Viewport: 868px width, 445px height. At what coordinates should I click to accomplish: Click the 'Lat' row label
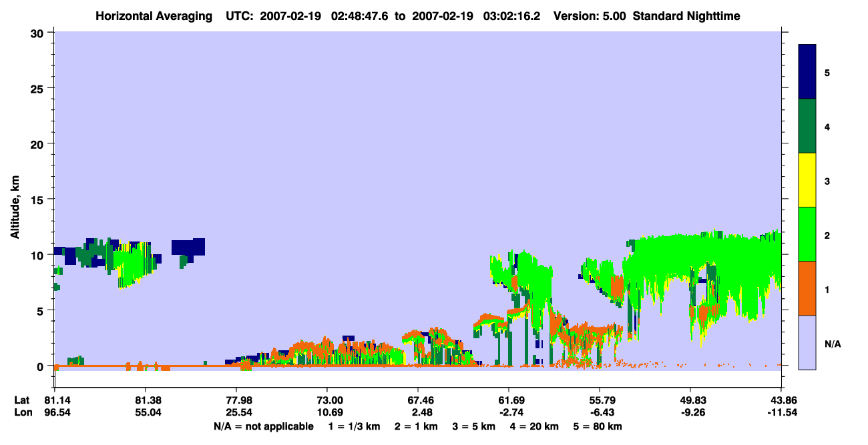click(x=22, y=400)
